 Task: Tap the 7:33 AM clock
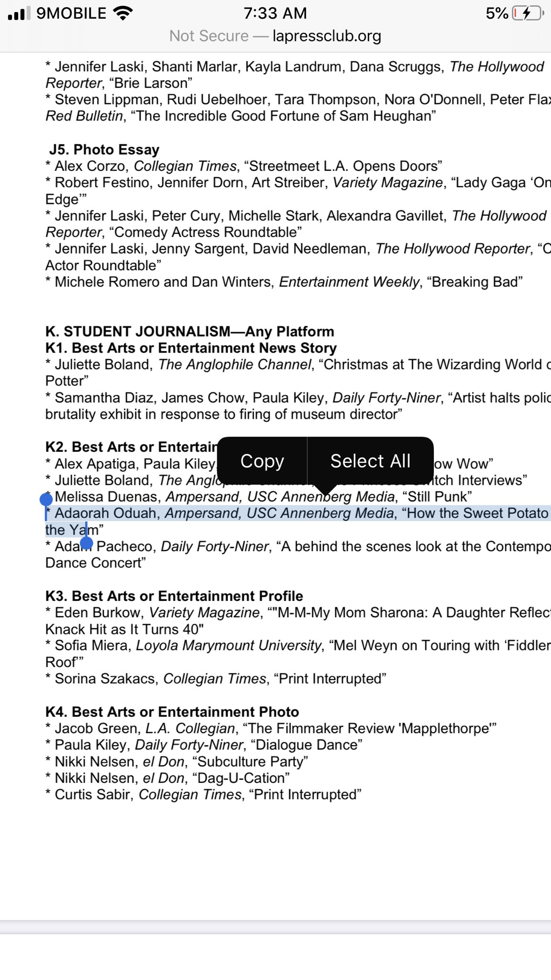point(275,13)
